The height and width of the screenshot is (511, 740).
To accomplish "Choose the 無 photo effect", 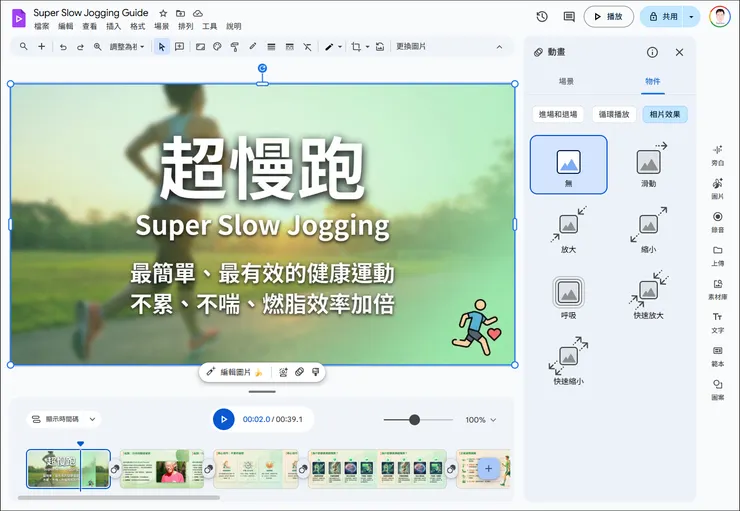I will (x=568, y=165).
